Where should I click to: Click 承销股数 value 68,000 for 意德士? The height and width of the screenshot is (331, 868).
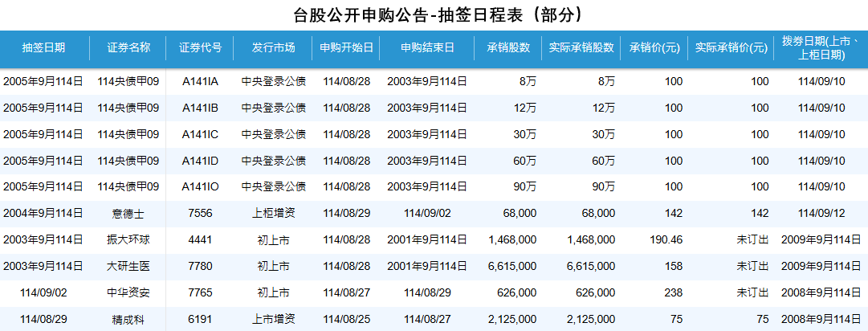coord(520,214)
